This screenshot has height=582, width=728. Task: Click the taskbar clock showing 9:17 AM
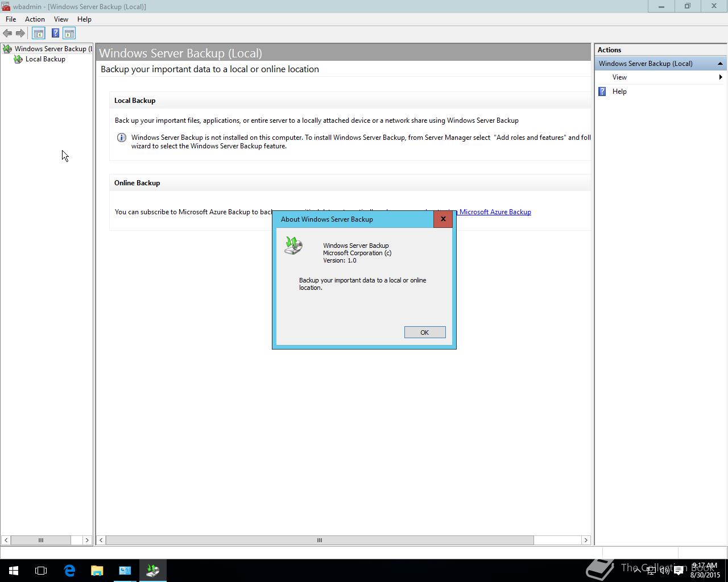tap(705, 571)
